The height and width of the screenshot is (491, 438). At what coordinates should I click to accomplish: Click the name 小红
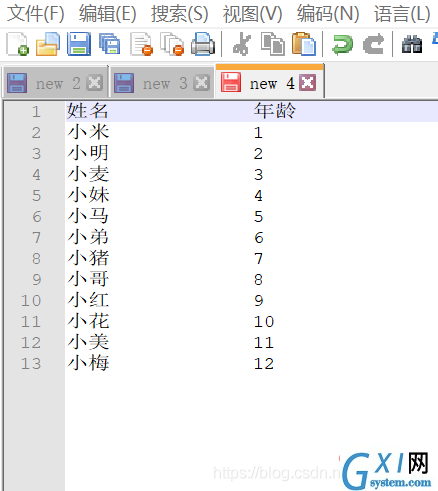tap(88, 300)
